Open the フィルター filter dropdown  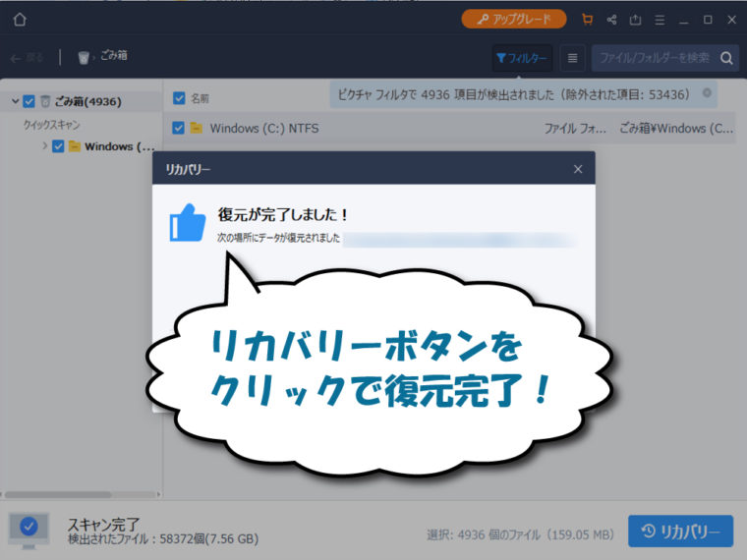coord(522,58)
